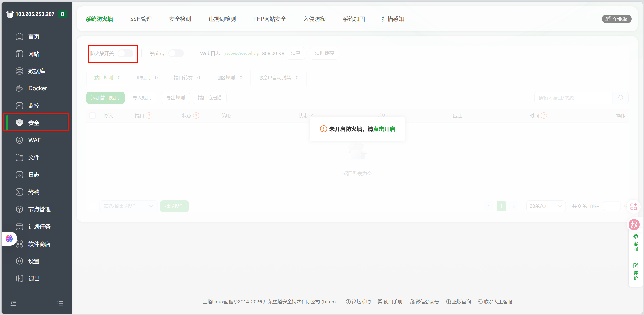Collapse the sidebar with bottom-left icon
The height and width of the screenshot is (315, 644).
tap(13, 303)
